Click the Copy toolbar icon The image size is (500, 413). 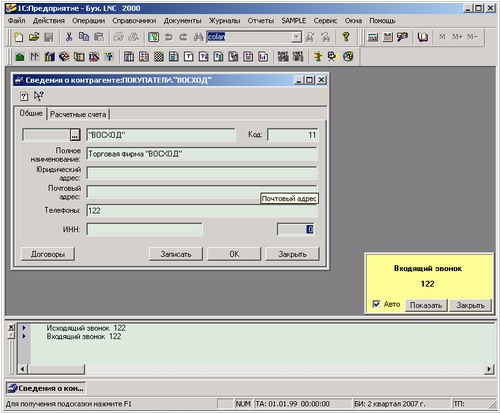(x=84, y=37)
